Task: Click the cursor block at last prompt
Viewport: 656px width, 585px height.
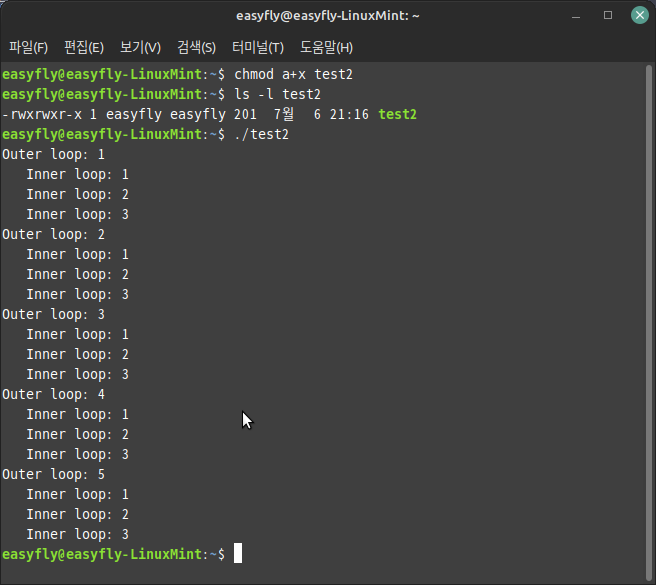Action: (x=238, y=553)
